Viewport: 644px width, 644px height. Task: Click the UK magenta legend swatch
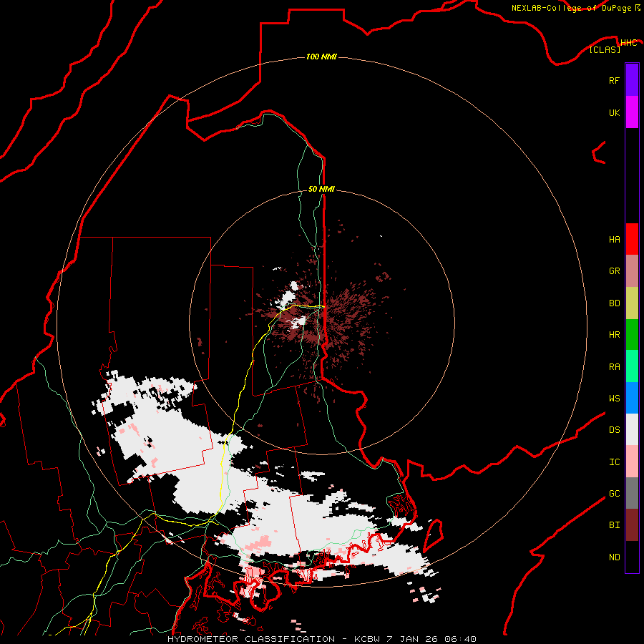(x=632, y=112)
